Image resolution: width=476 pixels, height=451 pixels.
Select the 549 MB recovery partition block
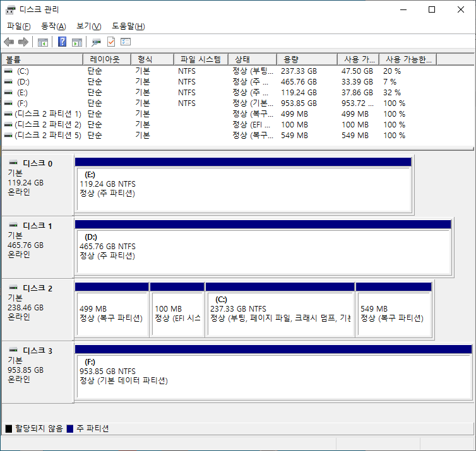pos(394,310)
